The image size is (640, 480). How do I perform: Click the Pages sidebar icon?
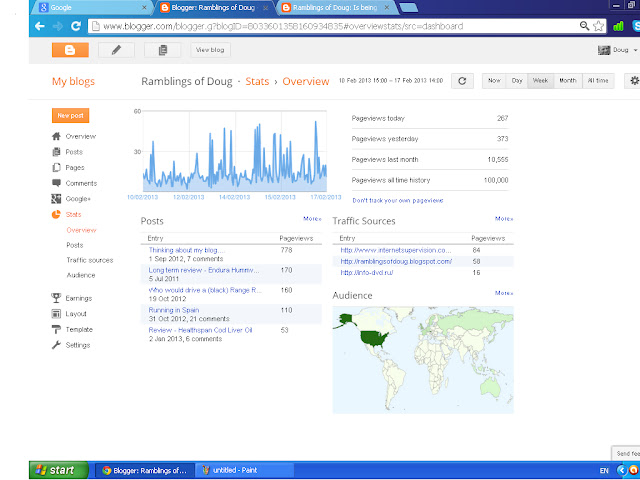tap(56, 168)
